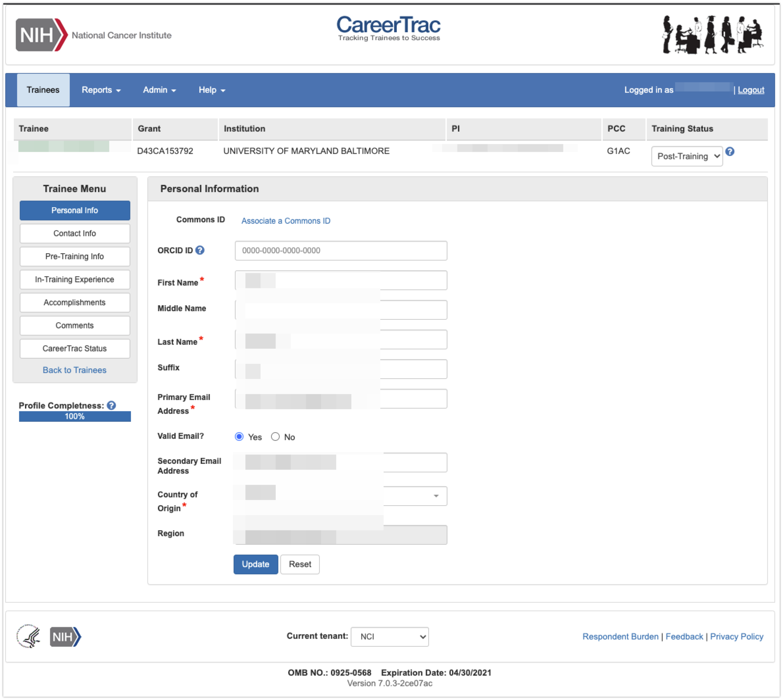Click the 100% profile completeness bar

click(75, 416)
